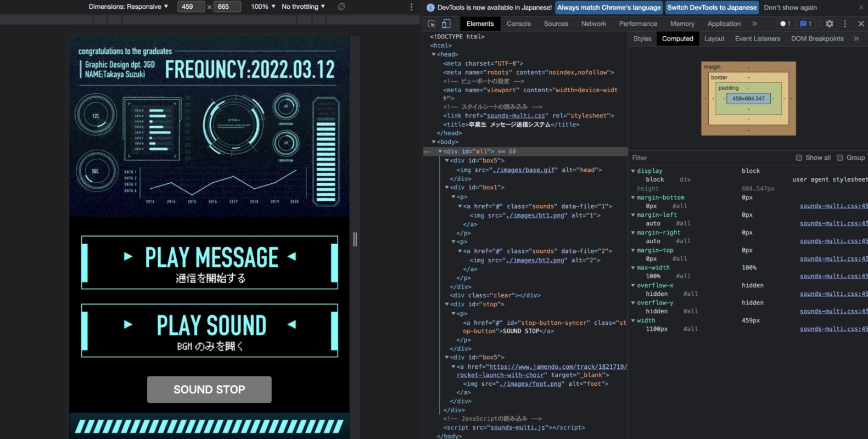Click the rotate viewport icon
This screenshot has width=868, height=439.
coord(341,7)
